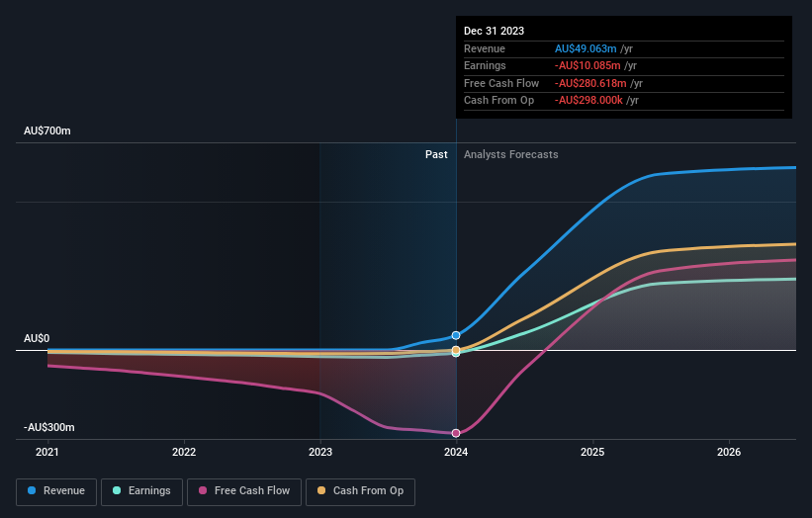Click the 2022 x-axis label
This screenshot has height=518, width=812.
point(184,453)
